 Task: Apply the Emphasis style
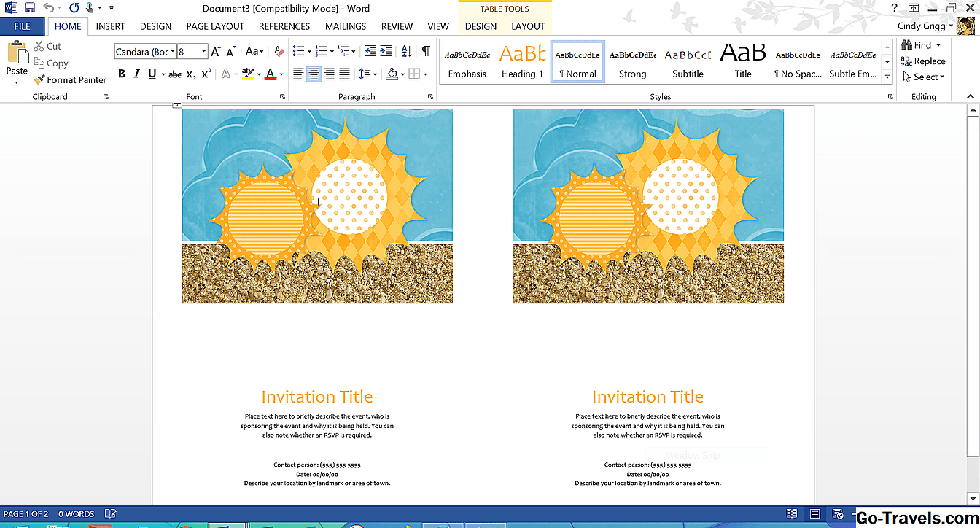(x=467, y=61)
